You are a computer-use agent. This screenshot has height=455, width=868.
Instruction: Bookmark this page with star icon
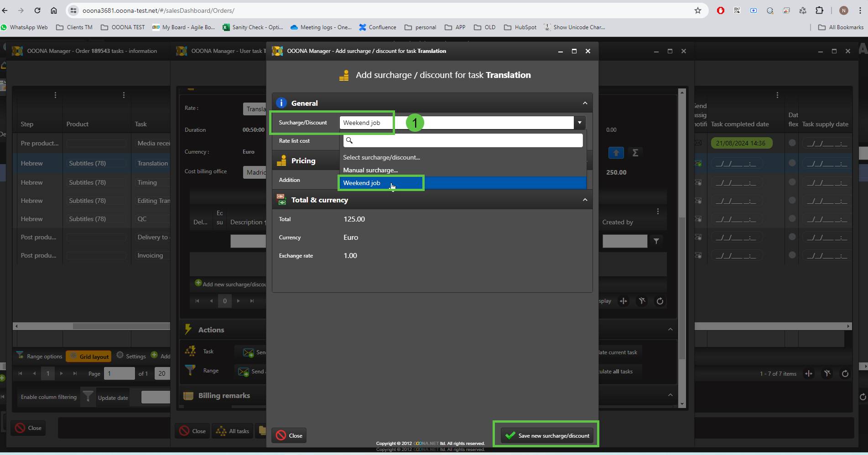(697, 10)
